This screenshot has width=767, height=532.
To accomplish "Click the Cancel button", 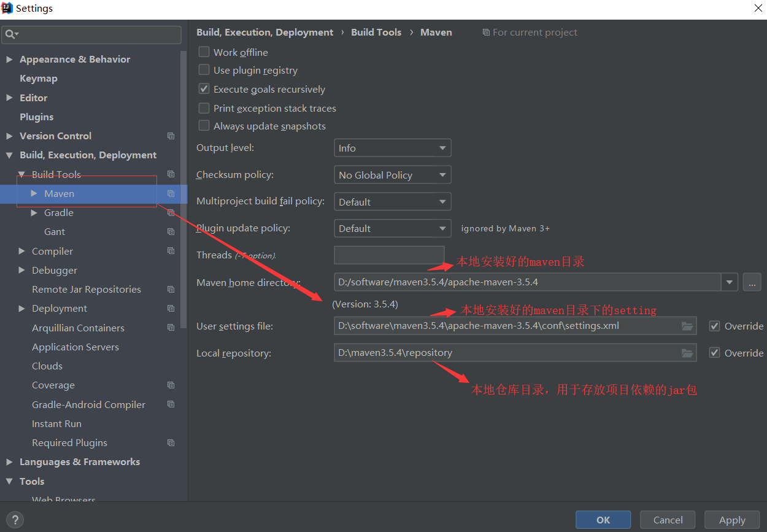I will pyautogui.click(x=668, y=520).
